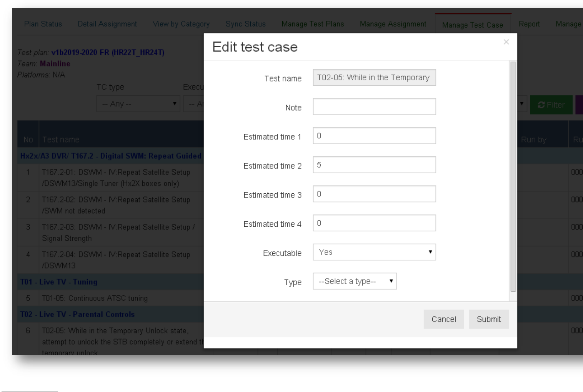Cancel editing the test case
The image size is (583, 392).
[x=443, y=319]
